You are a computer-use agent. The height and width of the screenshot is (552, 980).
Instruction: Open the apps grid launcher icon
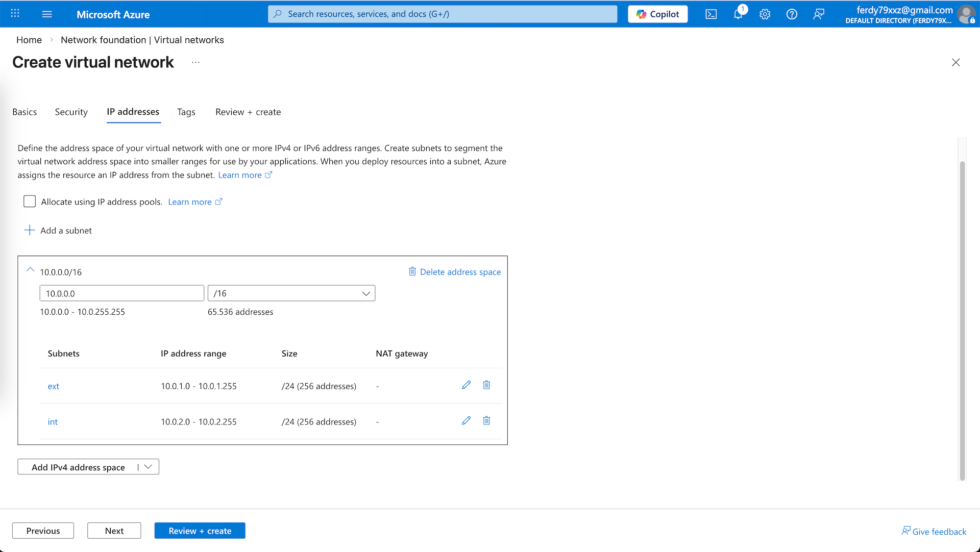pyautogui.click(x=15, y=14)
